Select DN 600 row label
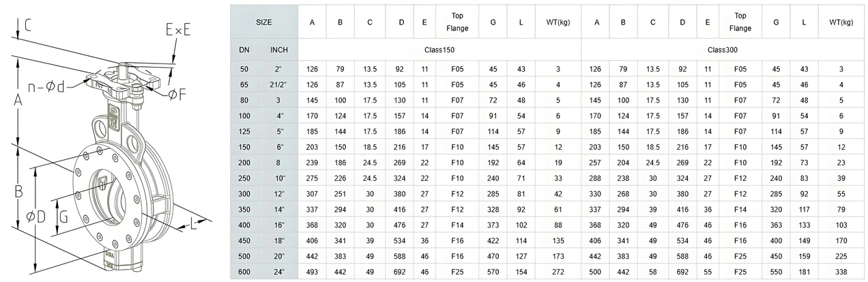The height and width of the screenshot is (282, 868). point(244,272)
